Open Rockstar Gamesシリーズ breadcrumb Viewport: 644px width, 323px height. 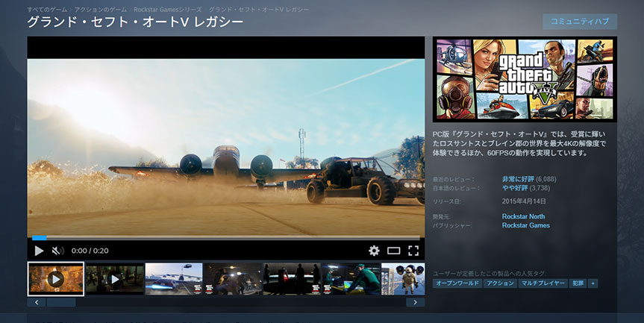click(x=168, y=10)
